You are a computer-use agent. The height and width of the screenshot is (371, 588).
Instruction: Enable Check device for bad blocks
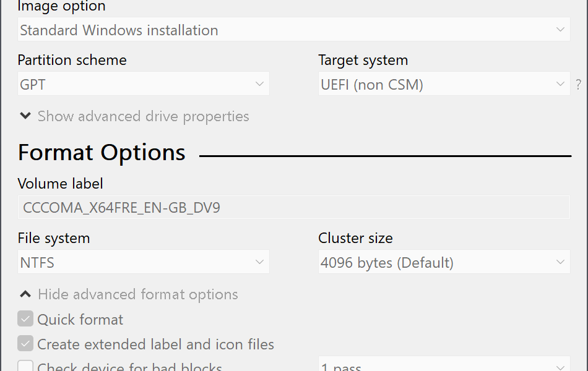pyautogui.click(x=25, y=366)
